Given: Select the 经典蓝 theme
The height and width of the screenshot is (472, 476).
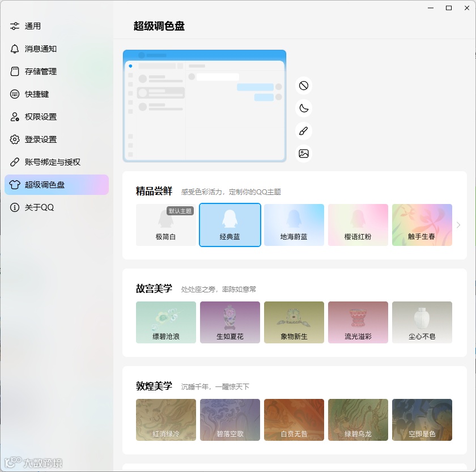Looking at the screenshot, I should point(230,225).
